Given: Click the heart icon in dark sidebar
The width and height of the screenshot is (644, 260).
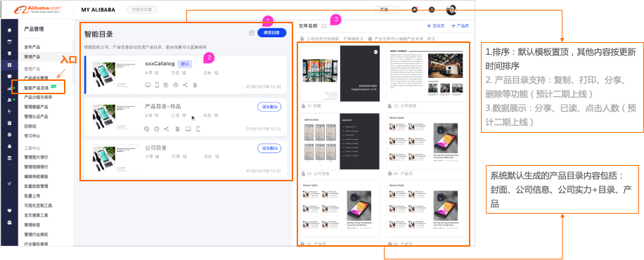Looking at the screenshot, I should coord(9,211).
